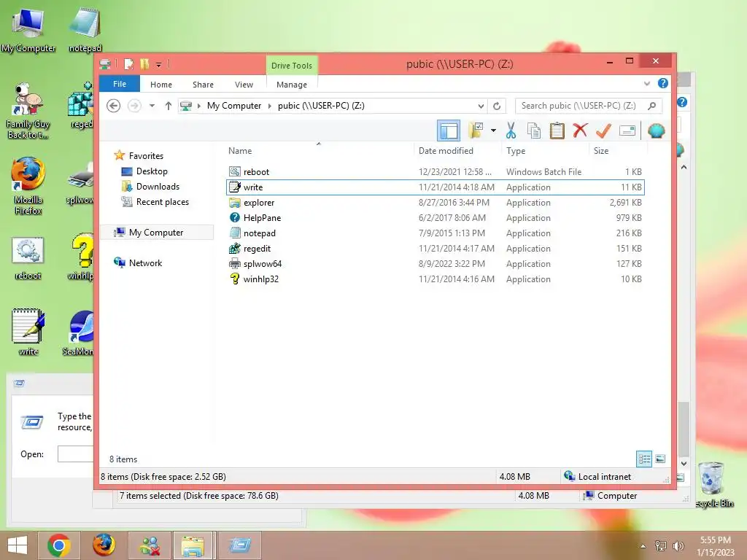
Task: Click the folder options toolbar icon
Action: point(476,130)
